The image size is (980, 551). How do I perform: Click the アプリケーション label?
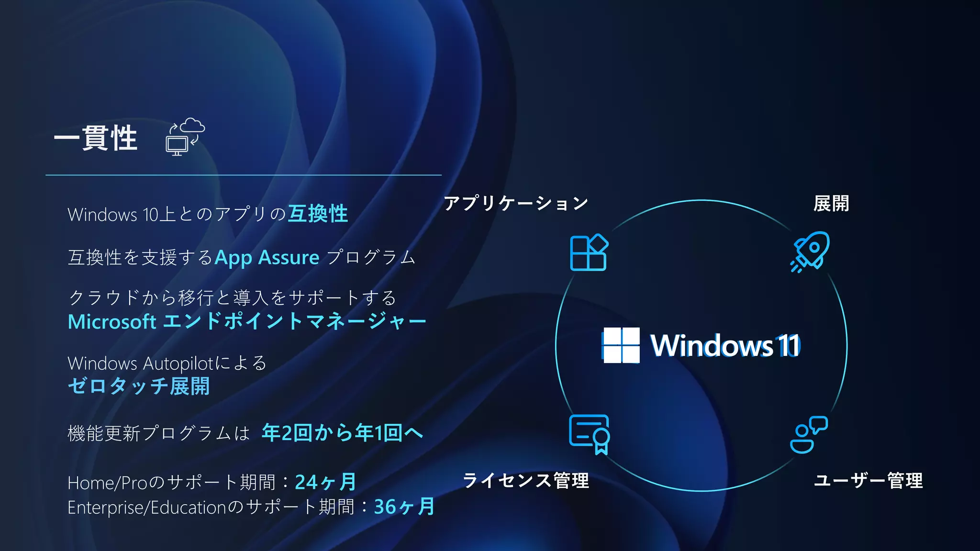(516, 203)
